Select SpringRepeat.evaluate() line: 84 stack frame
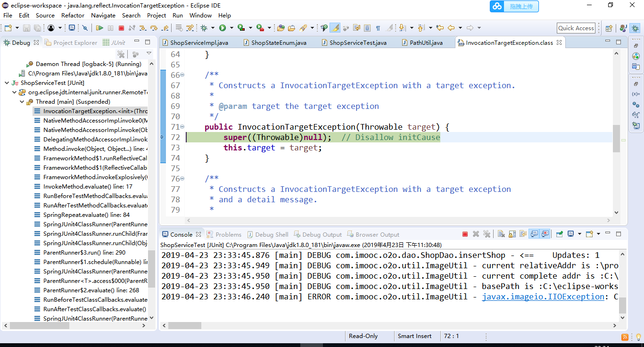 click(x=86, y=215)
